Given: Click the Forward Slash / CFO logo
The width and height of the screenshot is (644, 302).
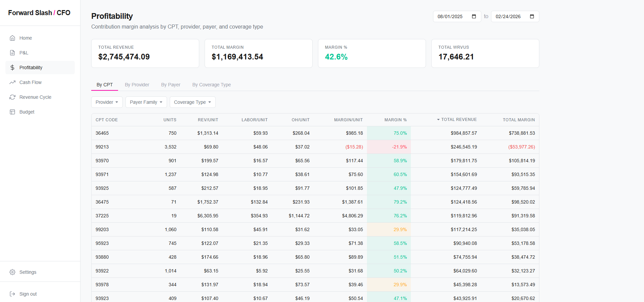Looking at the screenshot, I should point(39,13).
